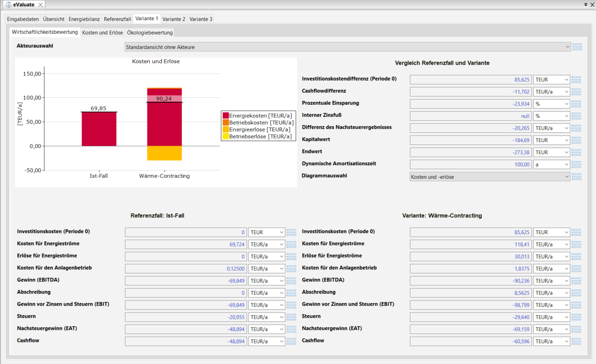
Task: Click the list icon for Dynamische Amortisationszeit
Action: coord(576,164)
